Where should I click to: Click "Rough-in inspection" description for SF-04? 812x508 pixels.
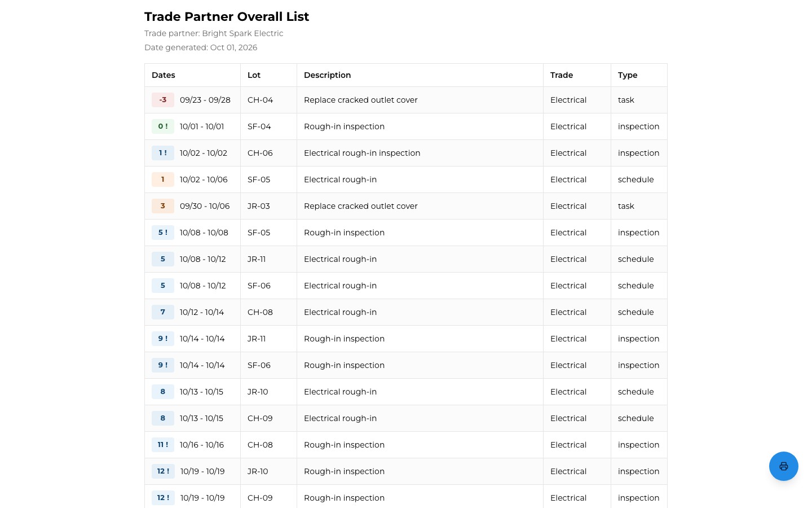point(344,126)
